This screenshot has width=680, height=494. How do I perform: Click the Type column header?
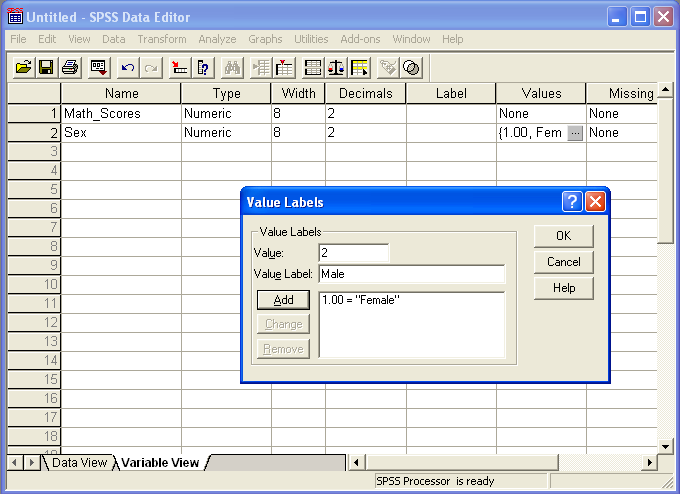pyautogui.click(x=226, y=93)
